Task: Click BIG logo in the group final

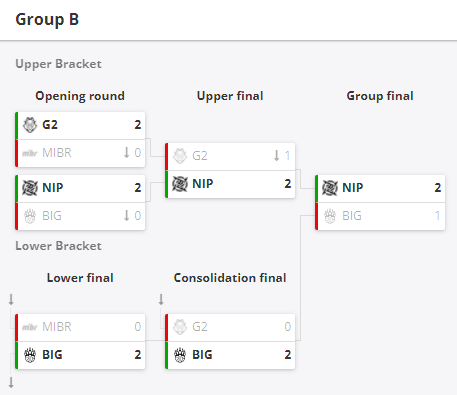Action: (x=330, y=216)
